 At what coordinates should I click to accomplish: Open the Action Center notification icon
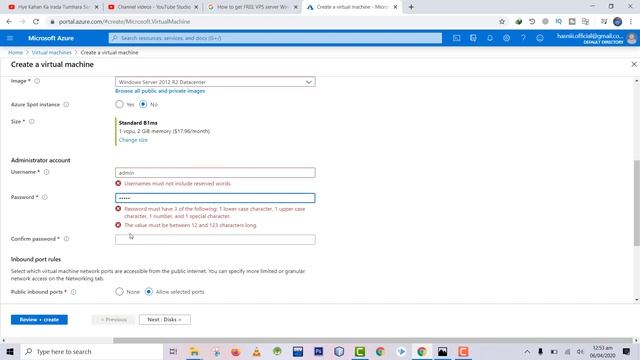627,351
